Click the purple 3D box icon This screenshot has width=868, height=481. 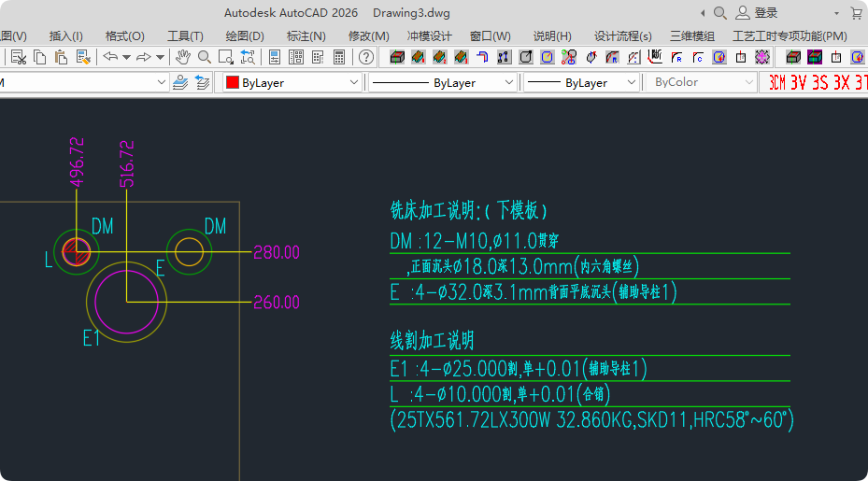tap(815, 57)
